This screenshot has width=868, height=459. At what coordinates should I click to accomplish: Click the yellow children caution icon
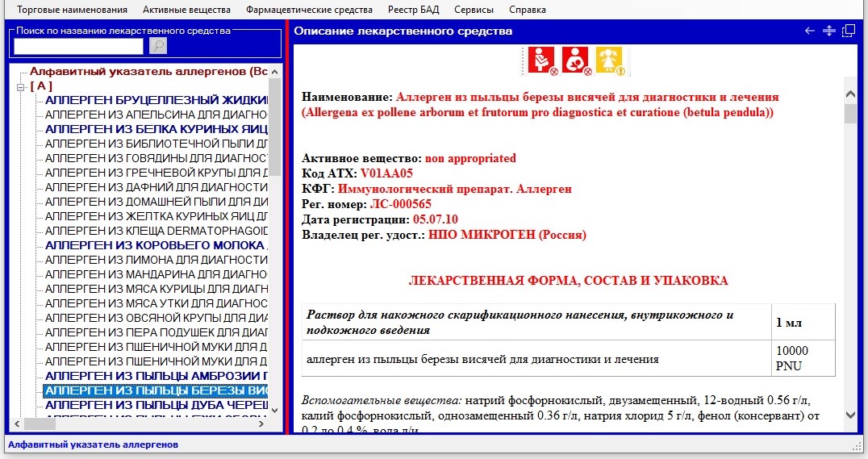(610, 60)
